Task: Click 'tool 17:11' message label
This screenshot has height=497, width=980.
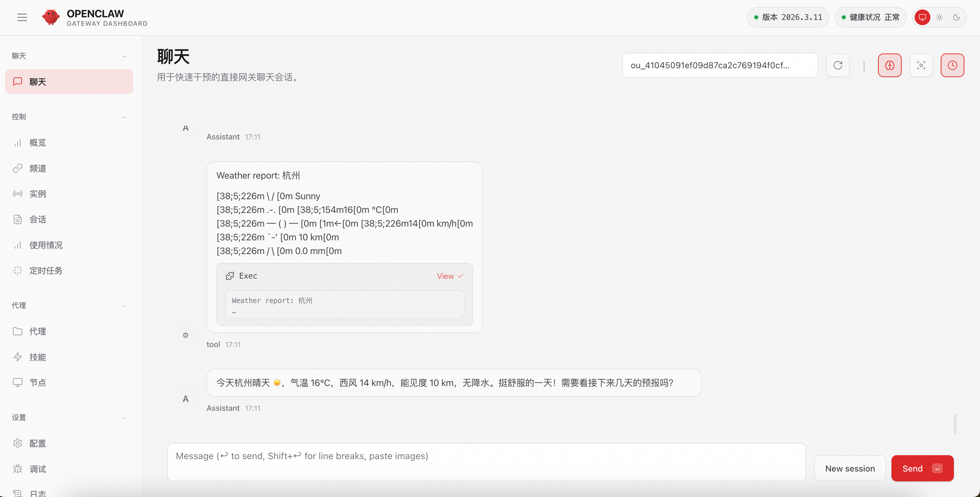Action: pos(223,345)
